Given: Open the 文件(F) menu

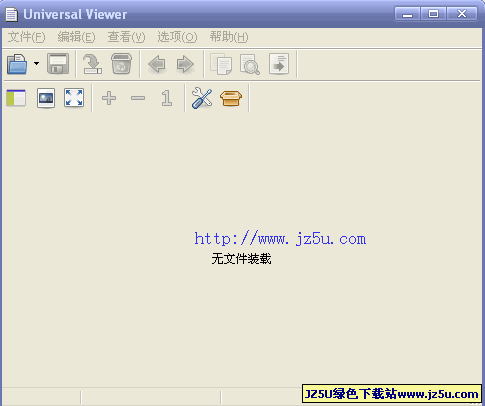Looking at the screenshot, I should point(27,37).
